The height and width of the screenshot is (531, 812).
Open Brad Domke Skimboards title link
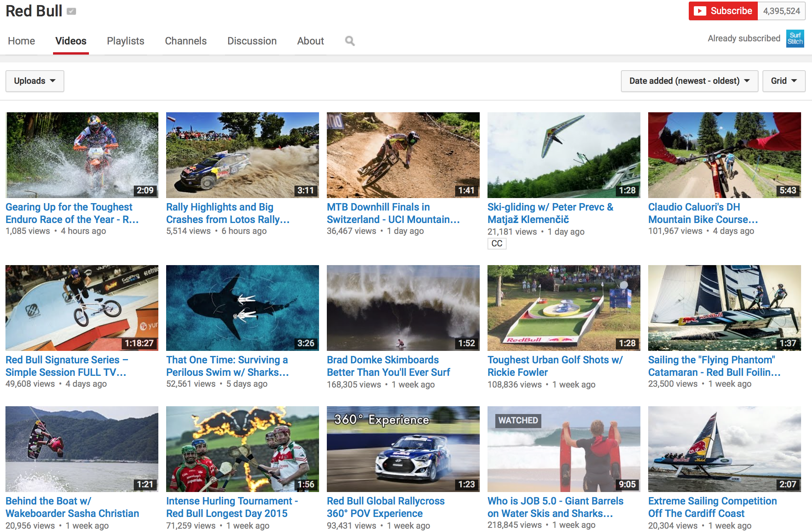click(x=388, y=366)
